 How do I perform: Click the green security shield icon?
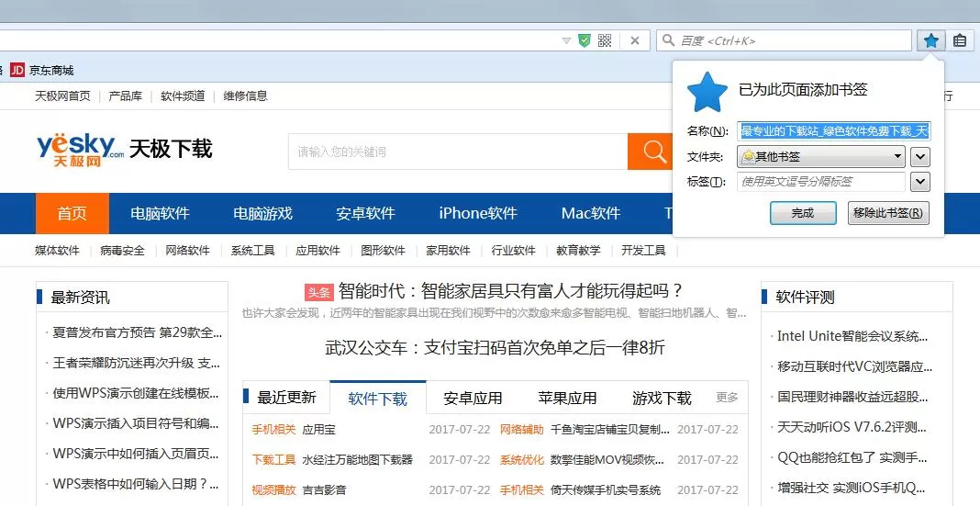click(x=585, y=40)
